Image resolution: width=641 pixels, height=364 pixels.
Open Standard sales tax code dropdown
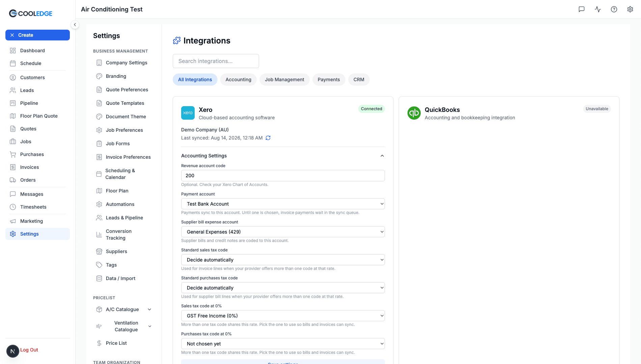point(283,260)
